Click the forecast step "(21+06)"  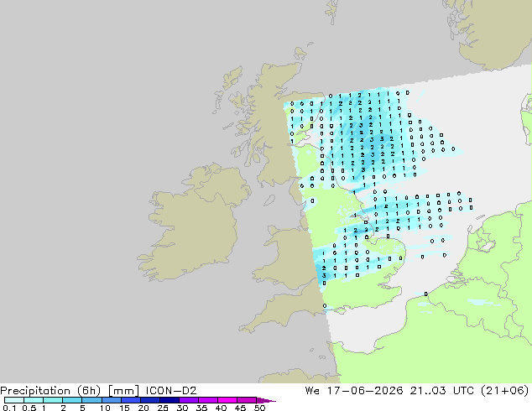(x=505, y=391)
